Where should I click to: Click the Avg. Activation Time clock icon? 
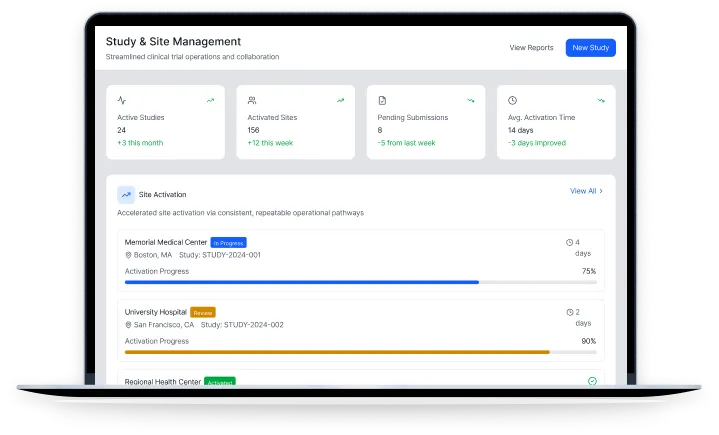coord(513,100)
